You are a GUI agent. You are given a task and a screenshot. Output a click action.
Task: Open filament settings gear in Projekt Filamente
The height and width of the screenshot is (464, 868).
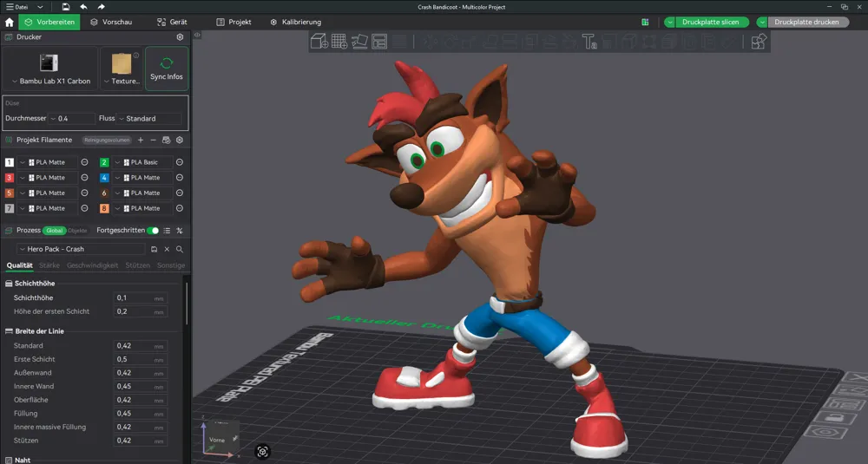click(x=180, y=140)
